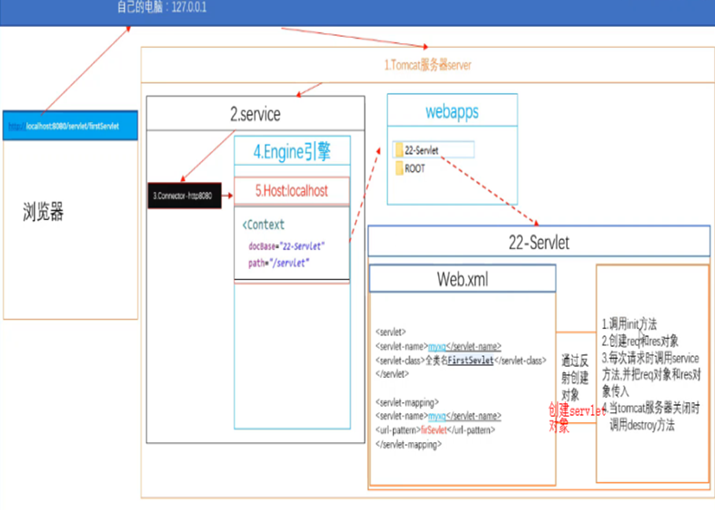Click the closing '</servlet-mapping>' tag line
The height and width of the screenshot is (510, 715).
[409, 444]
